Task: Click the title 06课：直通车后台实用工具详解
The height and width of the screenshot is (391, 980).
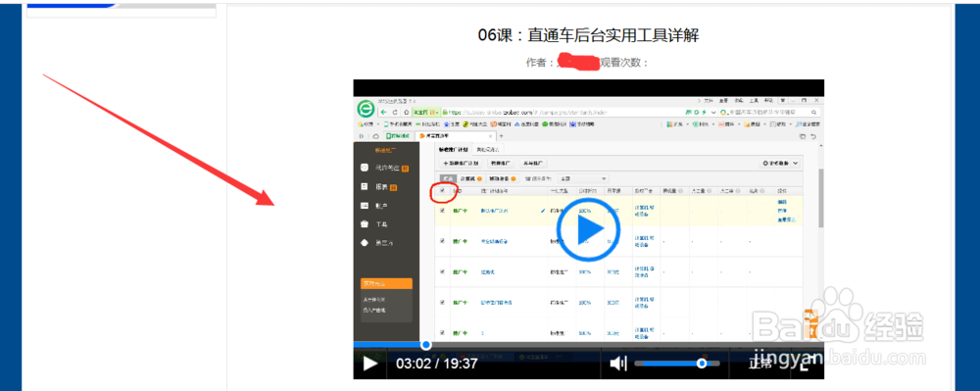Action: click(x=588, y=35)
